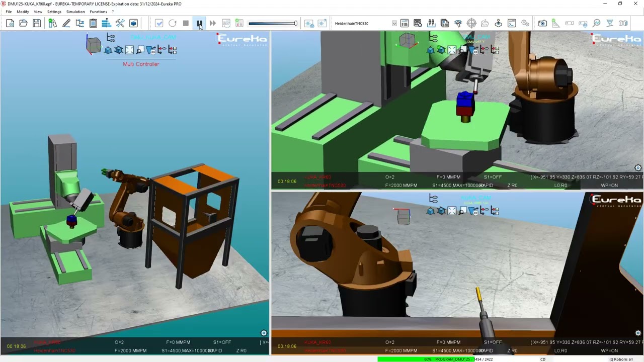Click the crosshair target icon
The width and height of the screenshot is (644, 362).
(471, 23)
